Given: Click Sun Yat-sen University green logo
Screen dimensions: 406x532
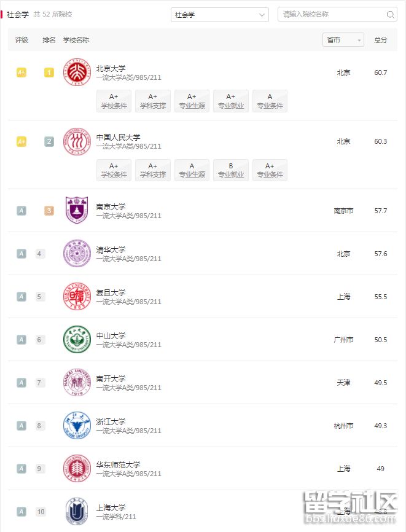Looking at the screenshot, I should 77,339.
